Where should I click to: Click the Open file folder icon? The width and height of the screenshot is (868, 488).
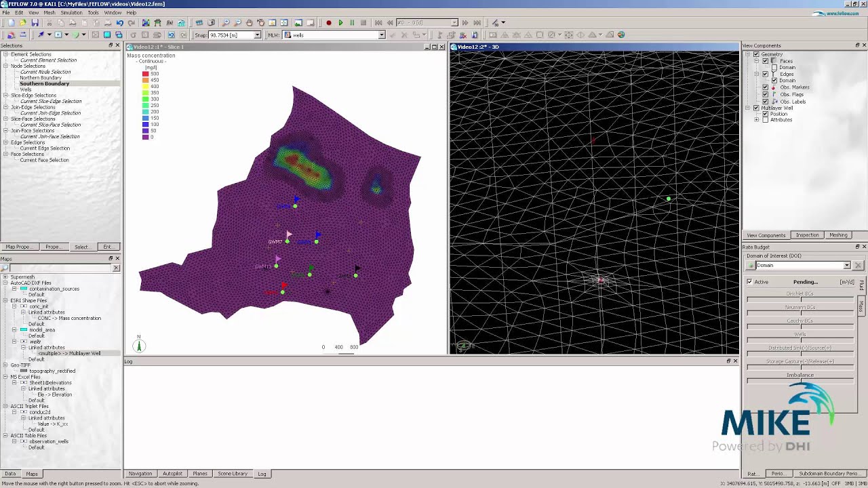[23, 22]
